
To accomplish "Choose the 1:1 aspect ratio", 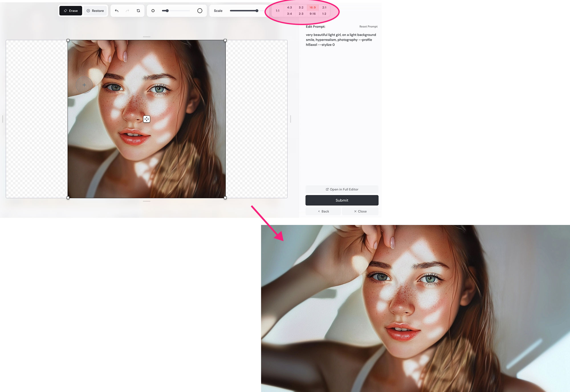I will tap(278, 11).
